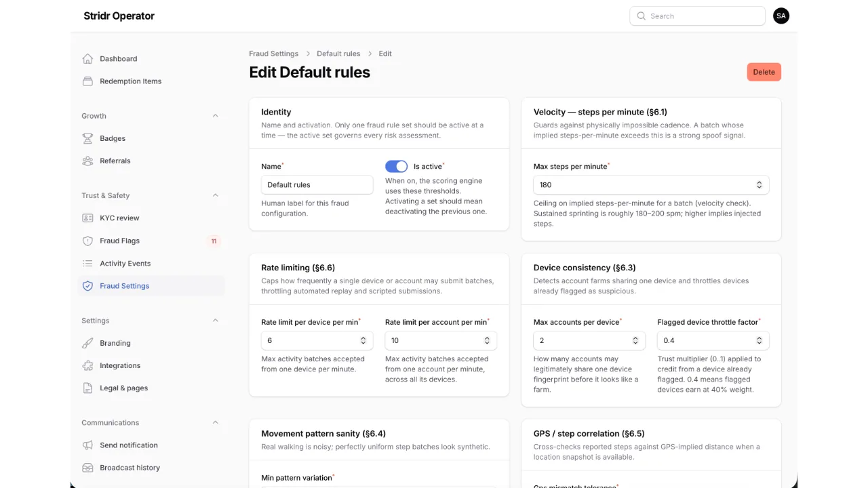868x488 pixels.
Task: Click the Fraud Settings breadcrumb link
Action: 273,54
